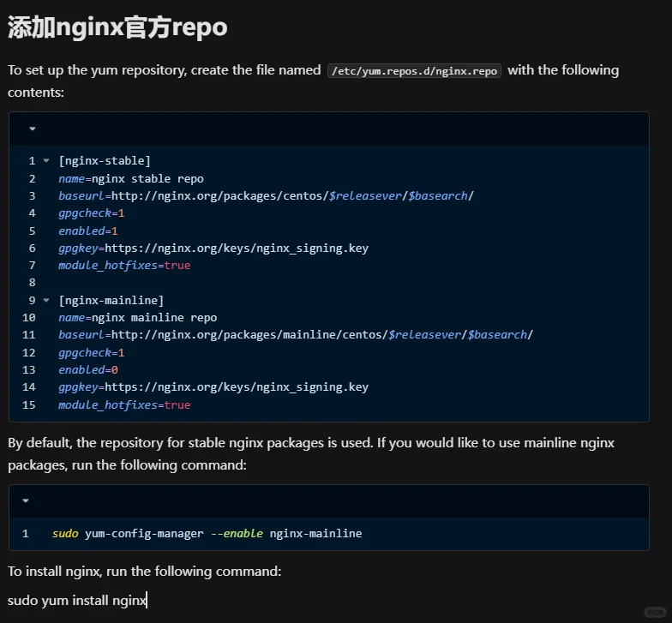Click the 'sudo yum-config-manager --enable nginx-mainline' command
This screenshot has width=672, height=623.
coord(207,534)
